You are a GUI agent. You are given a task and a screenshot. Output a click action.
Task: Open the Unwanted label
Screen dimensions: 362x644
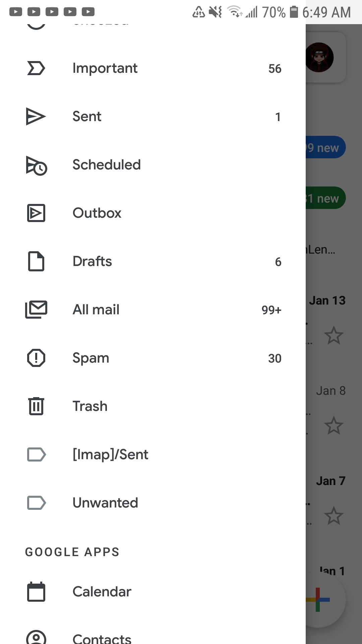153,503
